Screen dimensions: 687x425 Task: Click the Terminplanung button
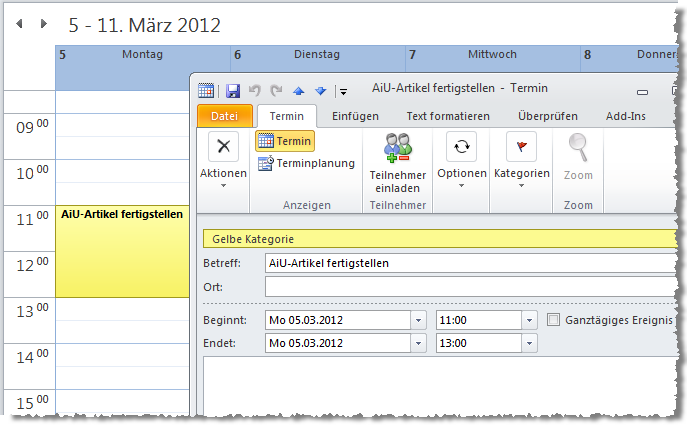306,163
